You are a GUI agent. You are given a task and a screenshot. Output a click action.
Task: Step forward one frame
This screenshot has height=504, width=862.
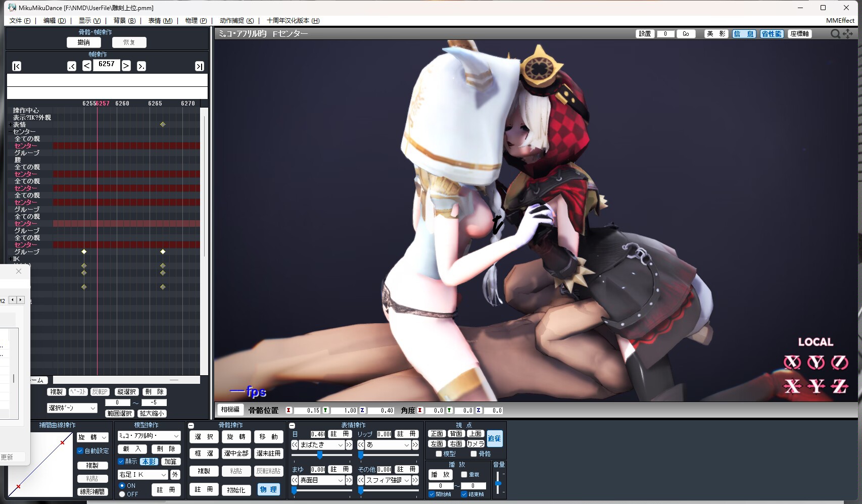(126, 66)
